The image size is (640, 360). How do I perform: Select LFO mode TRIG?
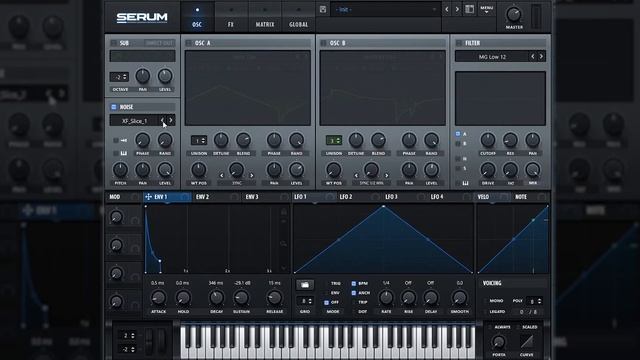[326, 283]
